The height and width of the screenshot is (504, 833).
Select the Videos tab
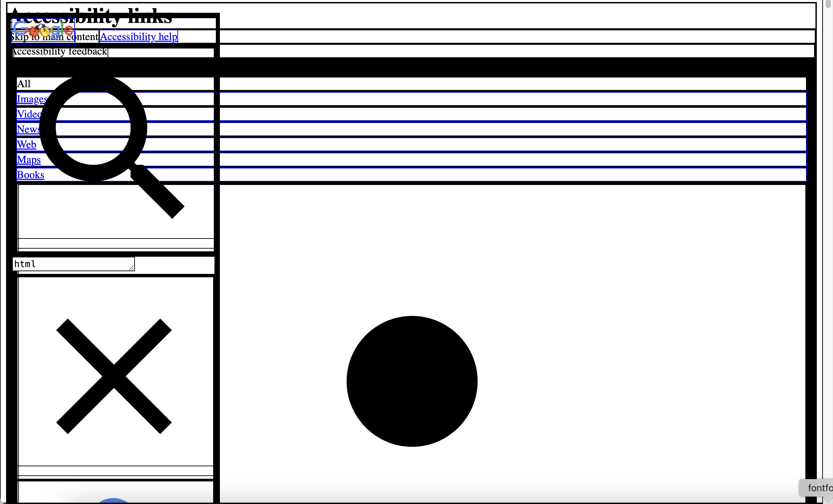click(32, 114)
